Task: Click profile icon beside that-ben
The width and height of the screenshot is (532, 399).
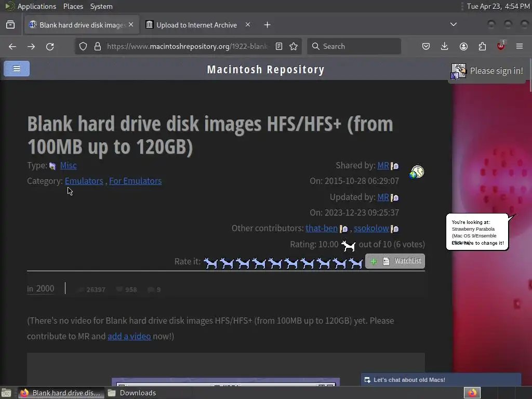Action: tap(344, 229)
